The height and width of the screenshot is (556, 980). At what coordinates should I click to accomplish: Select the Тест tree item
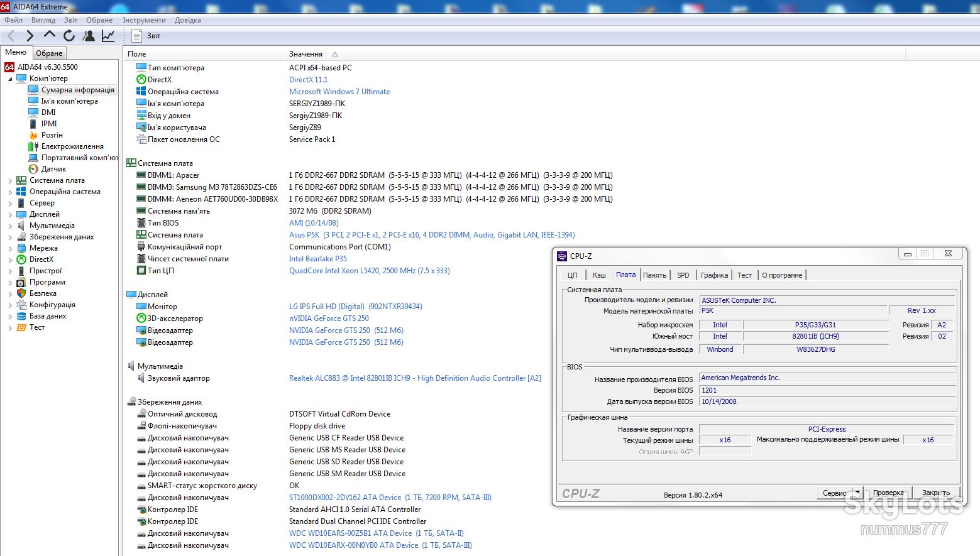click(37, 327)
